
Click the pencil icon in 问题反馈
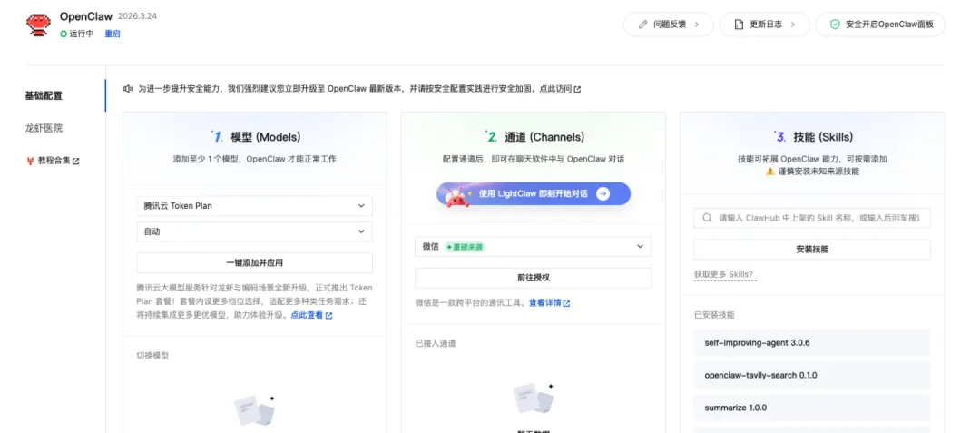pyautogui.click(x=642, y=25)
